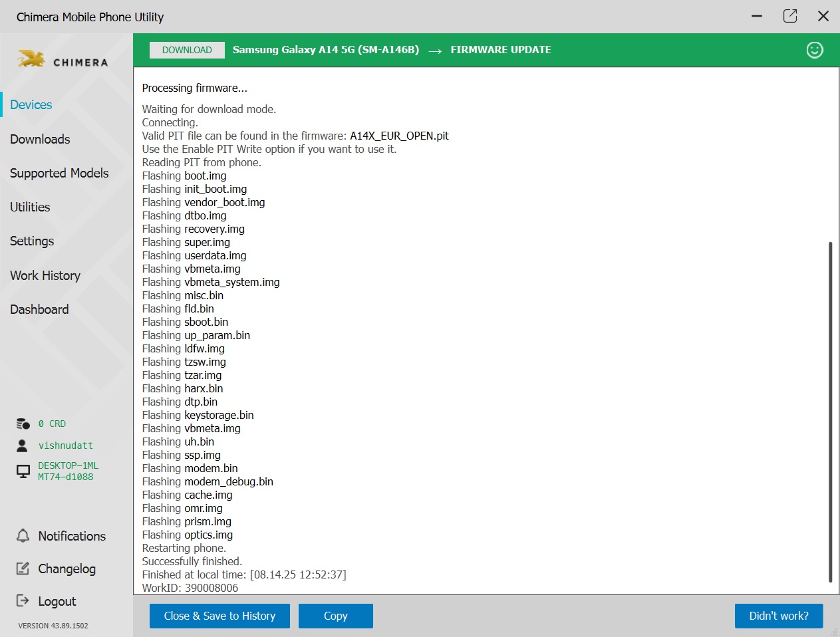Click the WorkID: 390008006 line
Screen dimensions: 840x637
[x=190, y=588]
